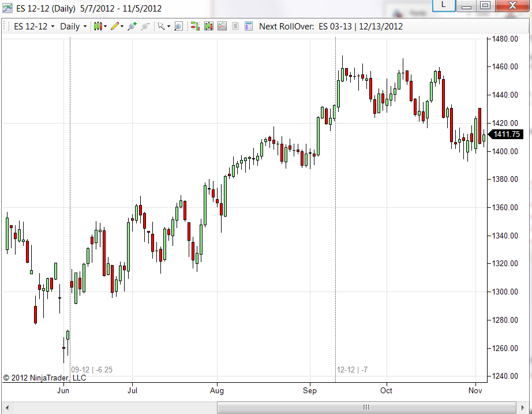Viewport: 532px width, 414px height.
Task: Click the 09-12 | -6.25 rollover label
Action: (92, 370)
